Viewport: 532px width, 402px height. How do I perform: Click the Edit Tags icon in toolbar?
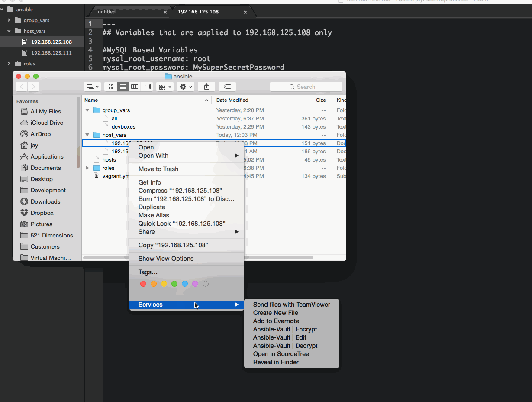point(227,86)
